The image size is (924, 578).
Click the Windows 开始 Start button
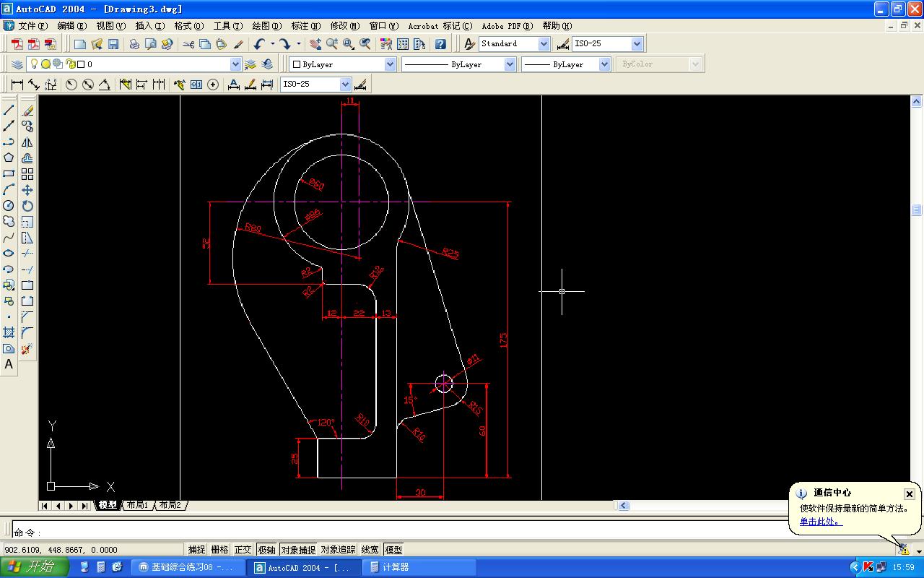pos(35,567)
